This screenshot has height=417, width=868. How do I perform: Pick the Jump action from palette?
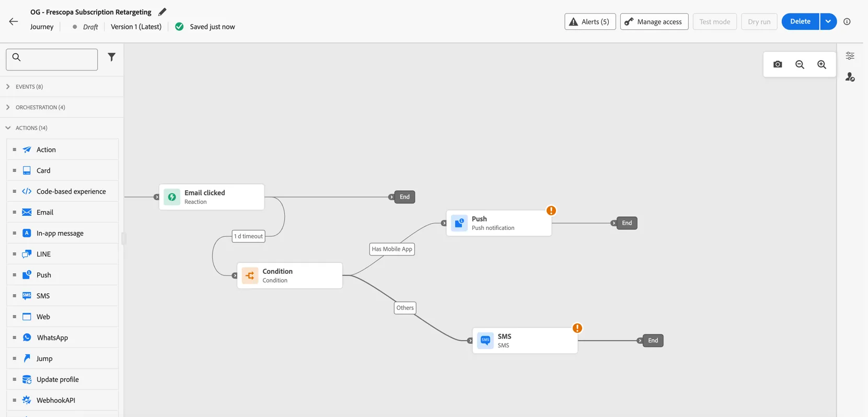click(63, 358)
